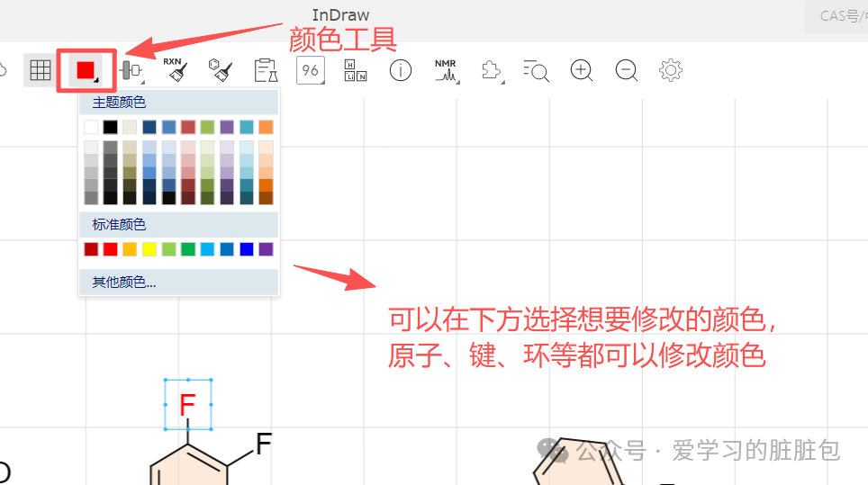Open the 96-well plate tool
The height and width of the screenshot is (485, 868).
pos(311,70)
